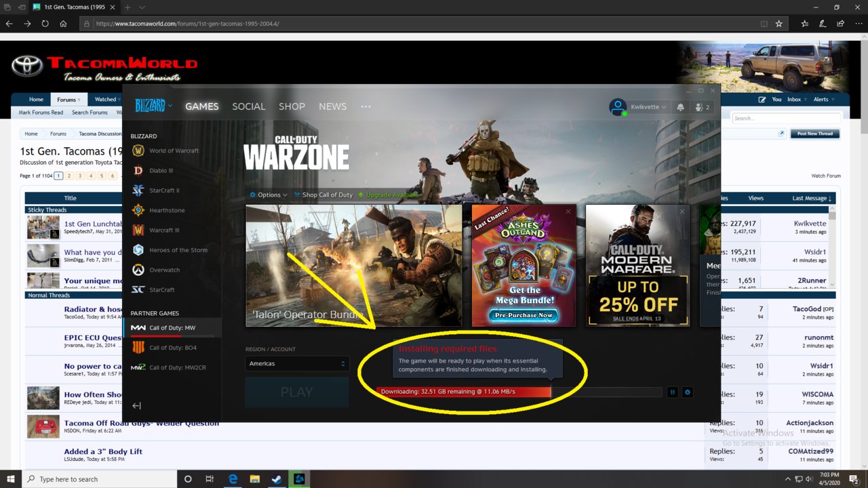Select Diablo III game icon
Viewport: 868px width, 488px height.
pyautogui.click(x=138, y=171)
